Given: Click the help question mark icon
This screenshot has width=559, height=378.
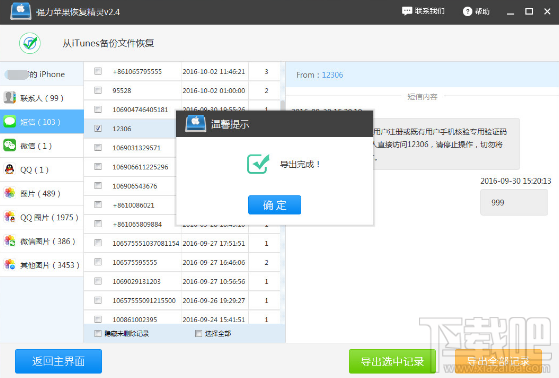Looking at the screenshot, I should coord(467,11).
